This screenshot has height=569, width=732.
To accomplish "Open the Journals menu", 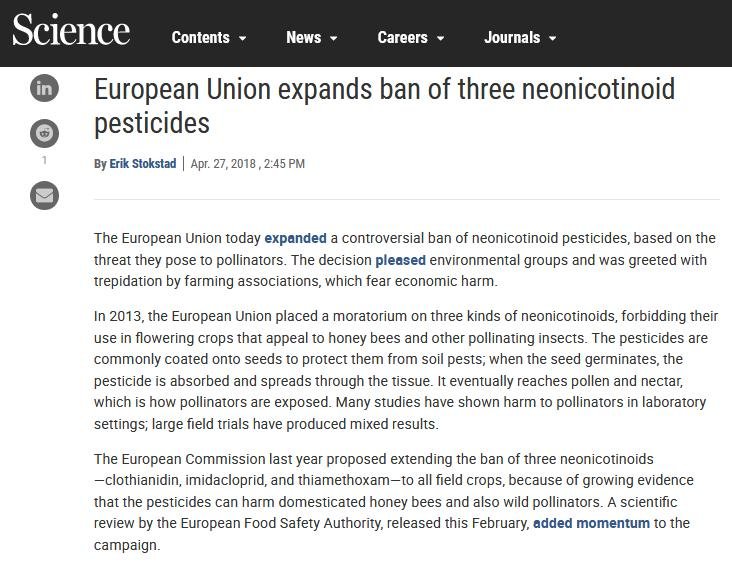I will coord(512,38).
